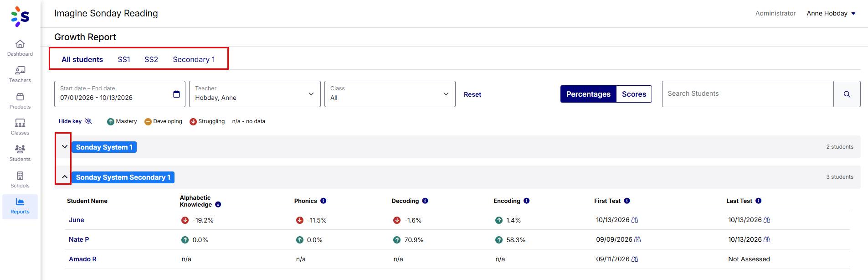868x280 pixels.
Task: Click the Struggling key red icon
Action: [193, 121]
